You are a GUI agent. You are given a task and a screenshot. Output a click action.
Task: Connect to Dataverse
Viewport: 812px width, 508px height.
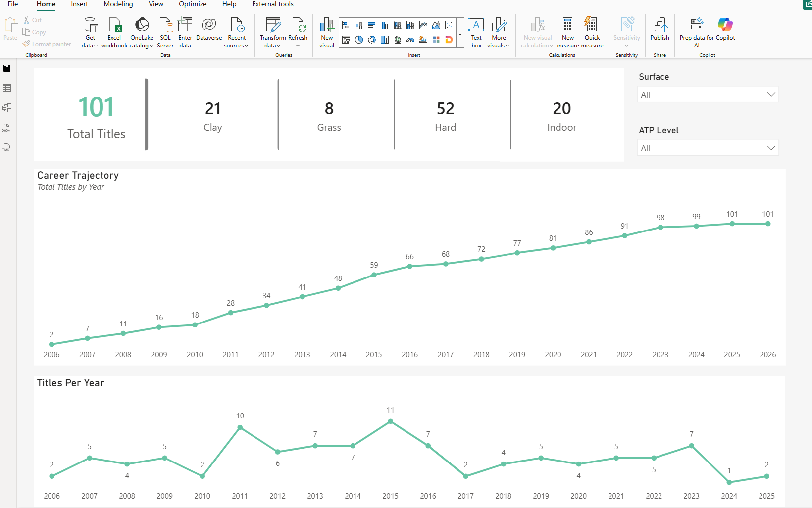[209, 30]
